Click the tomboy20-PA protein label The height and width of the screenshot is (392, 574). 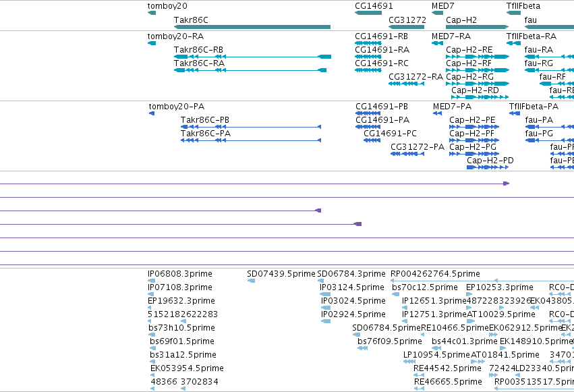click(x=177, y=107)
